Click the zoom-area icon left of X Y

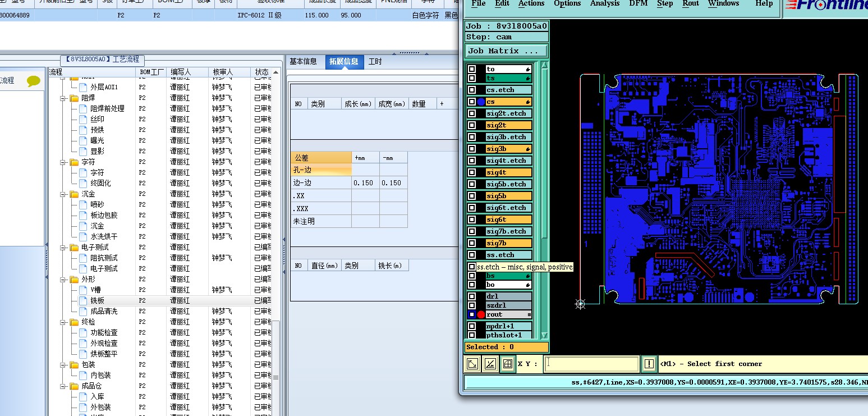coord(473,364)
